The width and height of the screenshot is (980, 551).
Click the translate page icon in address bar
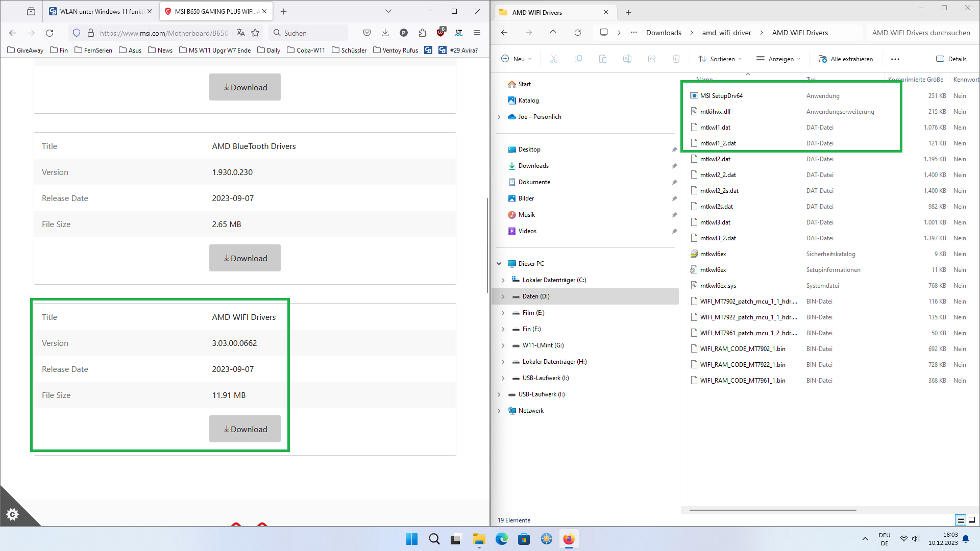[x=241, y=33]
